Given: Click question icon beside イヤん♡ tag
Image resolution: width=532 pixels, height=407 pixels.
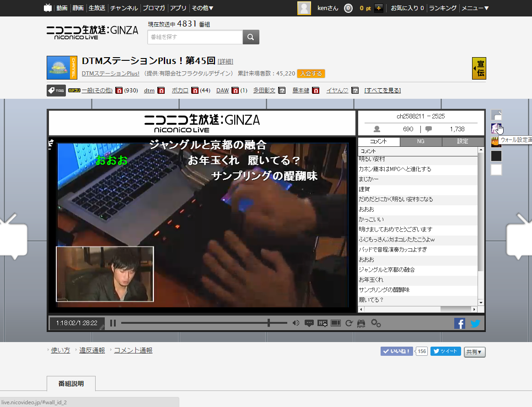Looking at the screenshot, I should coord(355,91).
